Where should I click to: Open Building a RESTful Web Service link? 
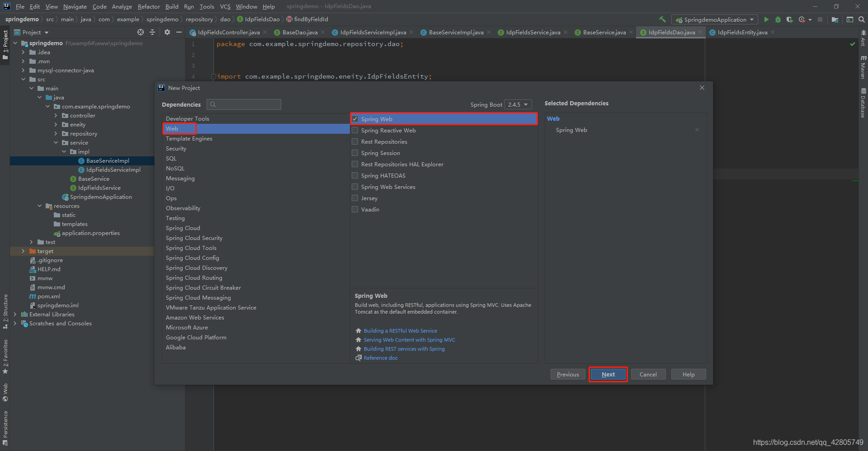[400, 331]
